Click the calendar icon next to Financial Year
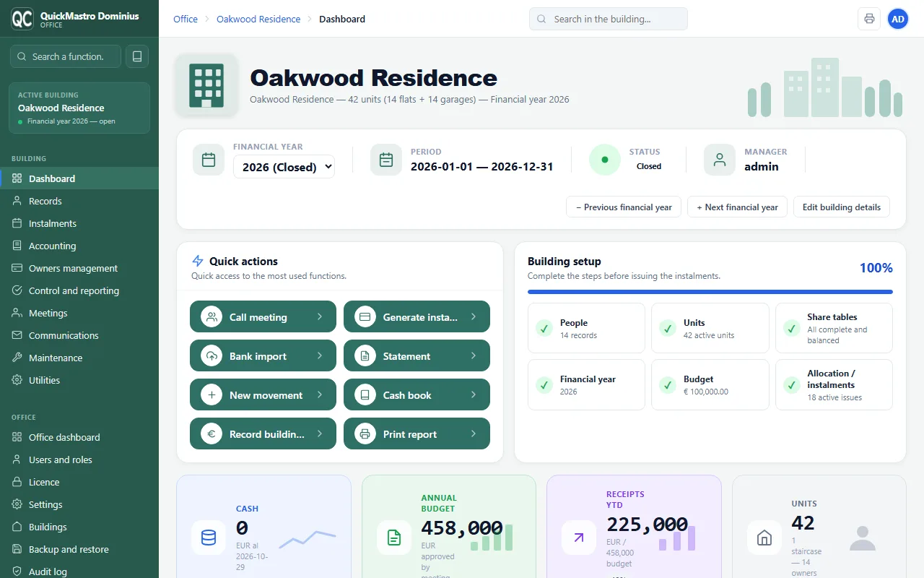 (x=209, y=160)
